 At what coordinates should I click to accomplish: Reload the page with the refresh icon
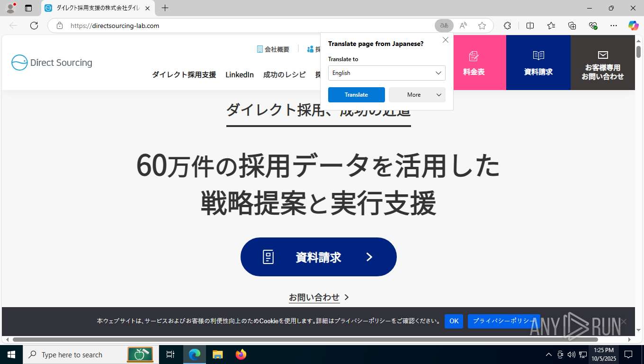click(34, 26)
